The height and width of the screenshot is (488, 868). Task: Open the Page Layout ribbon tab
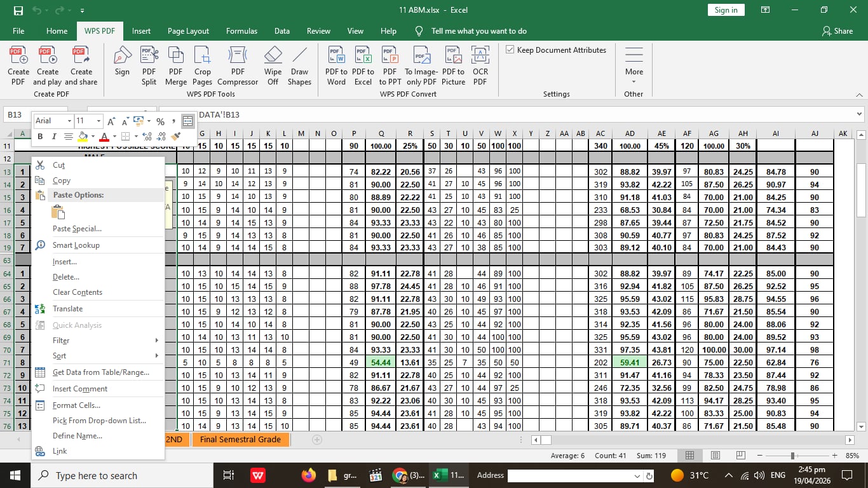click(188, 31)
